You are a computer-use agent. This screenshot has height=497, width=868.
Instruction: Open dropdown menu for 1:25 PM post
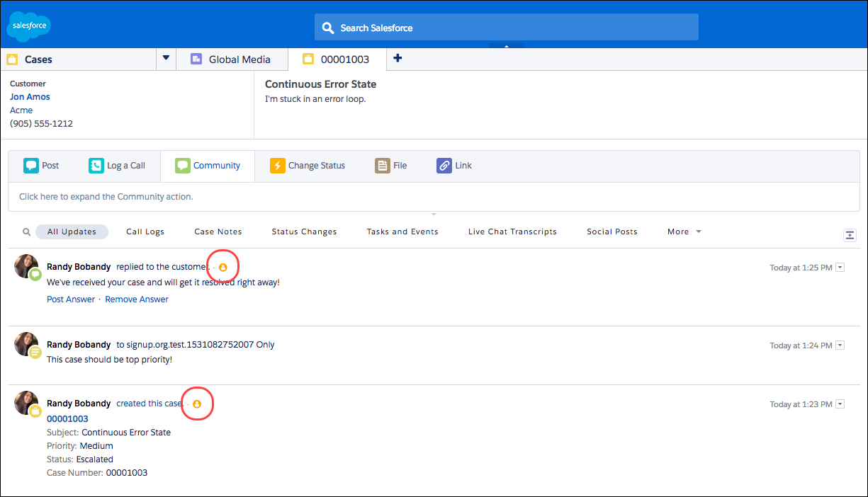tap(840, 268)
